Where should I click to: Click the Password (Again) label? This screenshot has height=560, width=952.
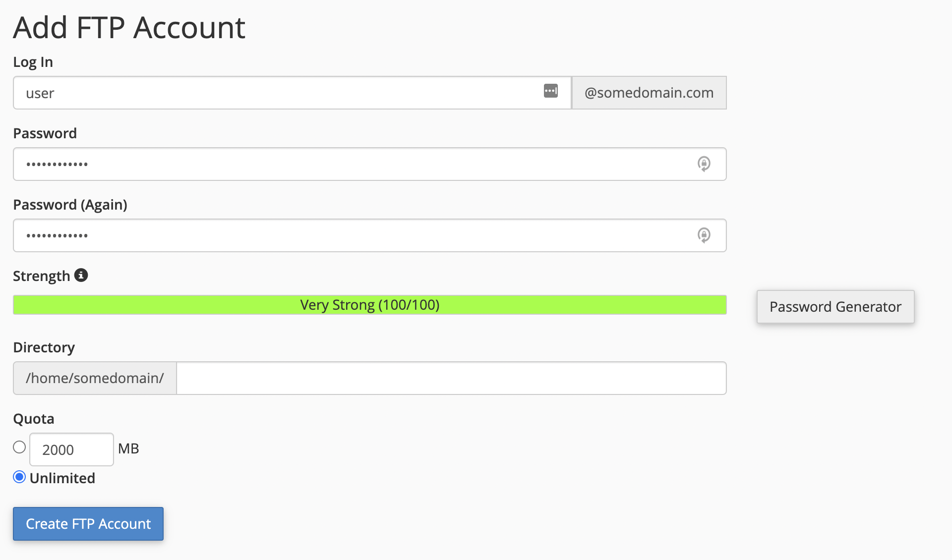(x=70, y=205)
